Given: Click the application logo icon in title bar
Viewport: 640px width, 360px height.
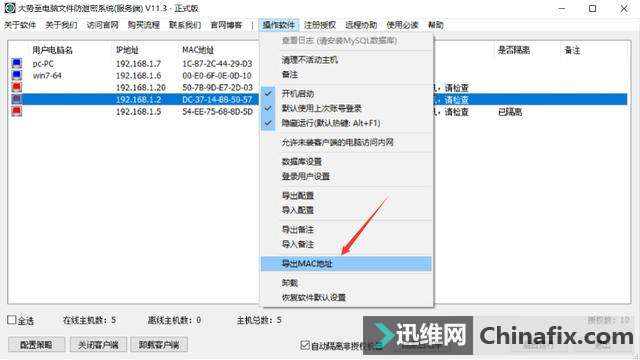Looking at the screenshot, I should 9,8.
